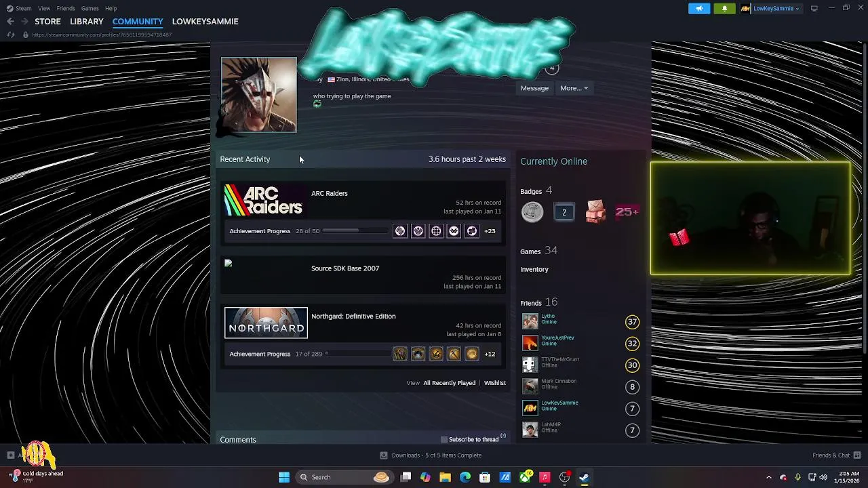Show the +12 more Northgard achievements
Screen dimensions: 868x488
[490, 354]
